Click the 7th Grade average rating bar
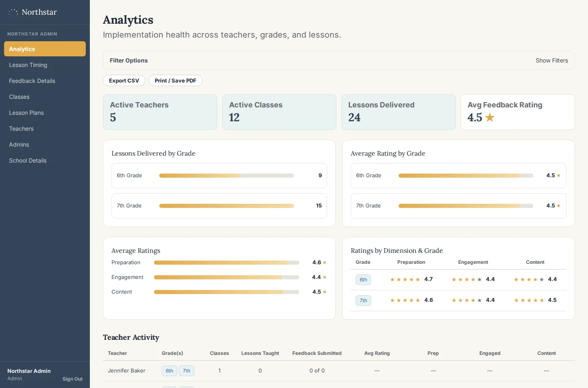The width and height of the screenshot is (588, 388). click(x=466, y=206)
